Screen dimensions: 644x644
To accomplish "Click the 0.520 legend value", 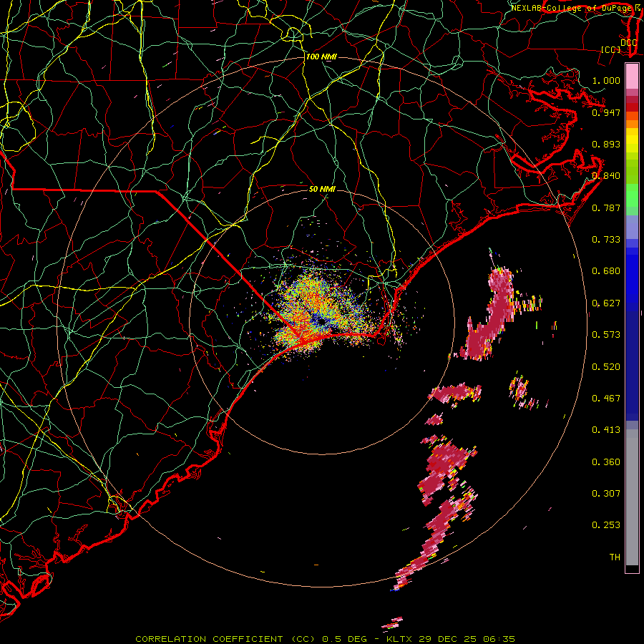I will (606, 367).
